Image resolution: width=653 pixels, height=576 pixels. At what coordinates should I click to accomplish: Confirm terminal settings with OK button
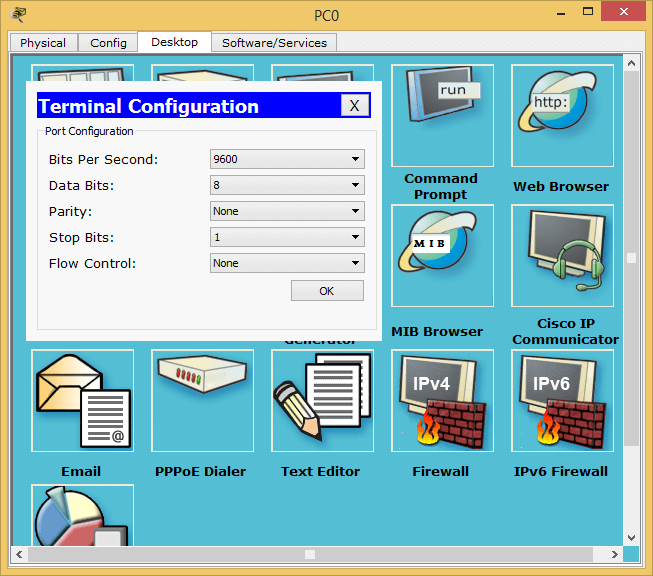327,291
